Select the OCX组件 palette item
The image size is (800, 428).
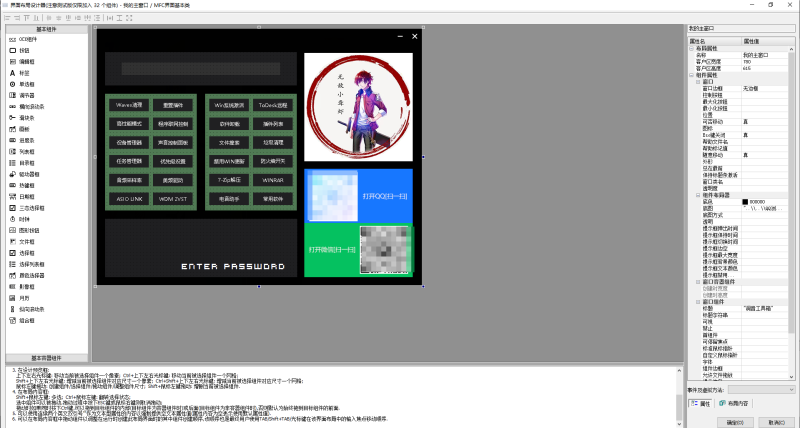(23, 39)
